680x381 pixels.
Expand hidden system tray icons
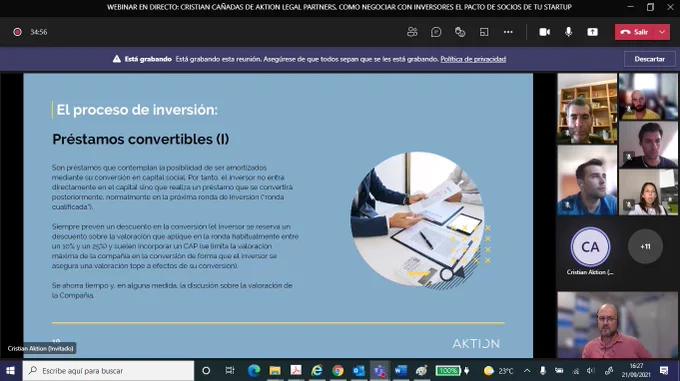click(527, 371)
